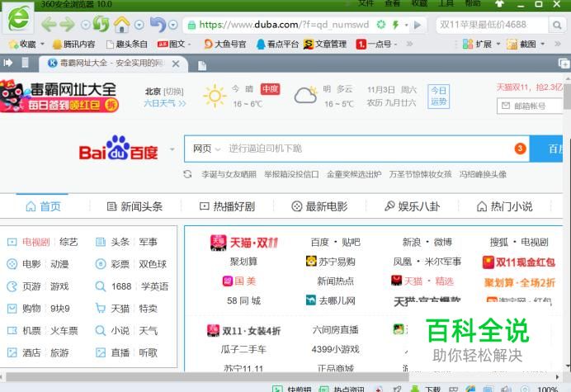Screen dimensions: 571x392
Task: Open dropdown arrow next to back history
Action: (85, 25)
